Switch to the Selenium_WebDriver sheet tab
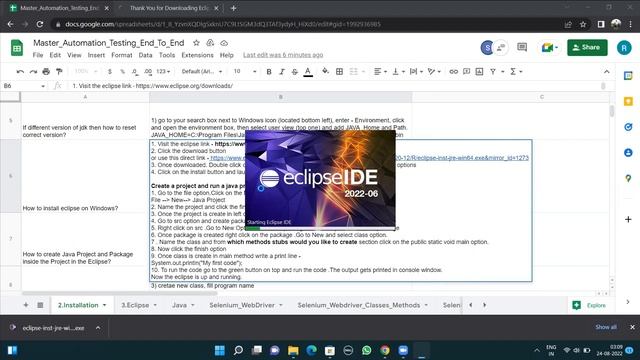640x360 pixels. pyautogui.click(x=246, y=305)
